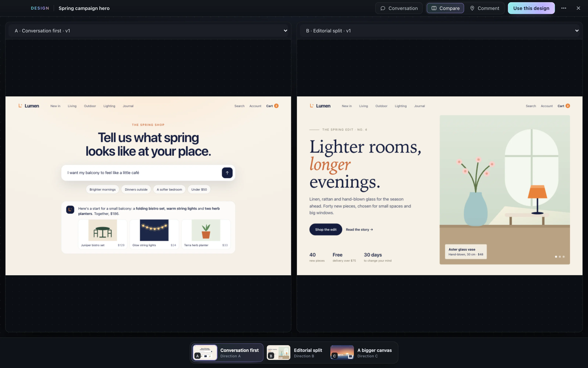The image size is (588, 368).
Task: Follow the Read the story link
Action: point(359,229)
